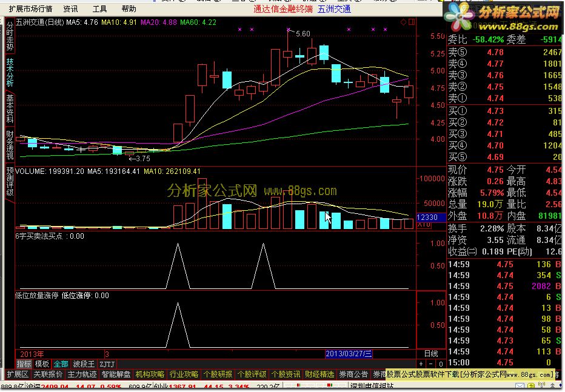The image size is (565, 392).
Task: Open the 基本资料 side tab
Action: (x=10, y=108)
